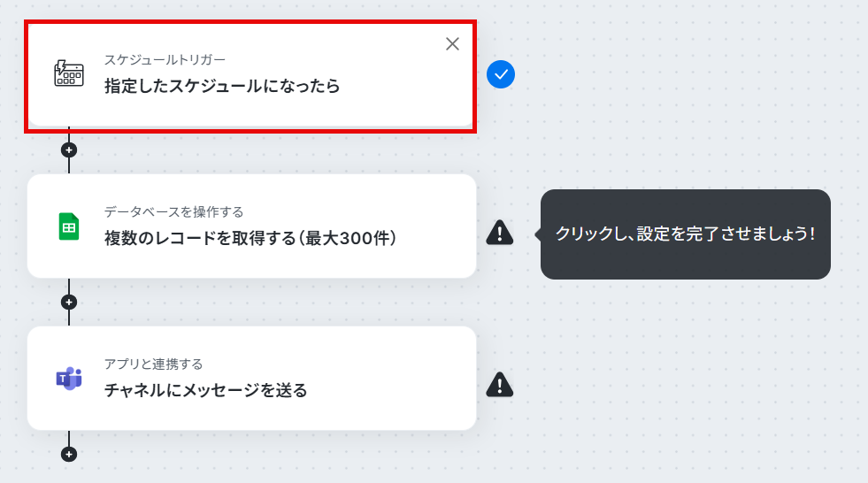This screenshot has width=868, height=483.
Task: Click the チャネルにメッセージを送る title text
Action: 205,390
